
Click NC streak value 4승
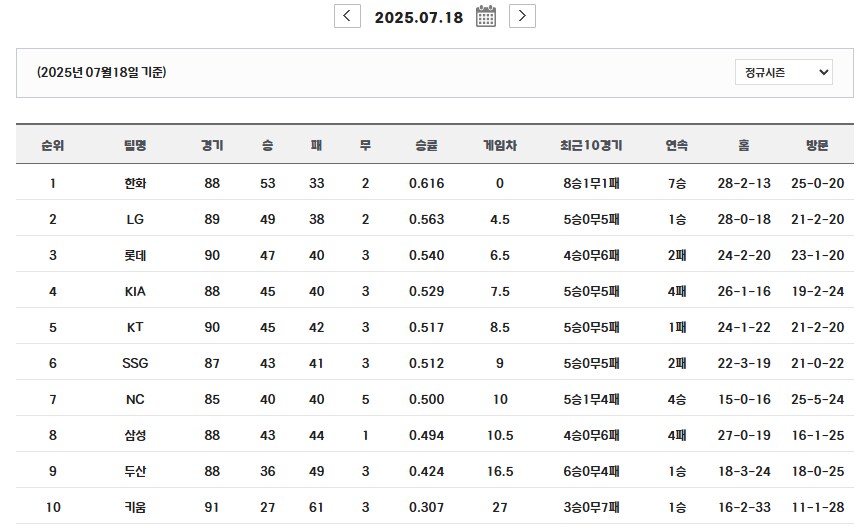[677, 399]
